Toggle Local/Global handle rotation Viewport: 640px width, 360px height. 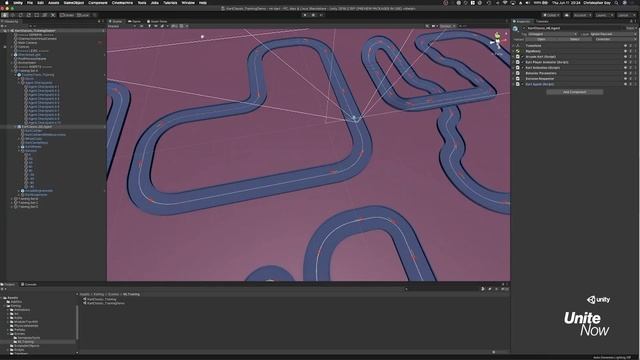point(83,15)
